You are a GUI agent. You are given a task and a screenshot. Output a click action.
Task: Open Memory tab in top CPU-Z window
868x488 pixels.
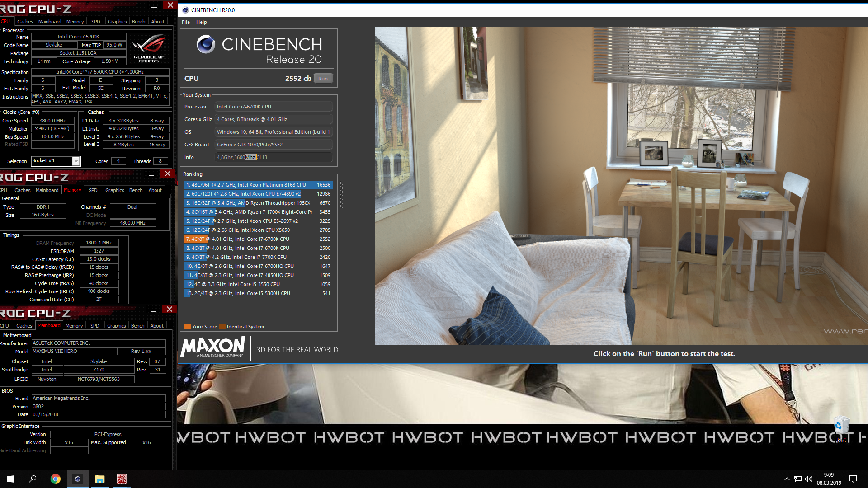click(75, 22)
